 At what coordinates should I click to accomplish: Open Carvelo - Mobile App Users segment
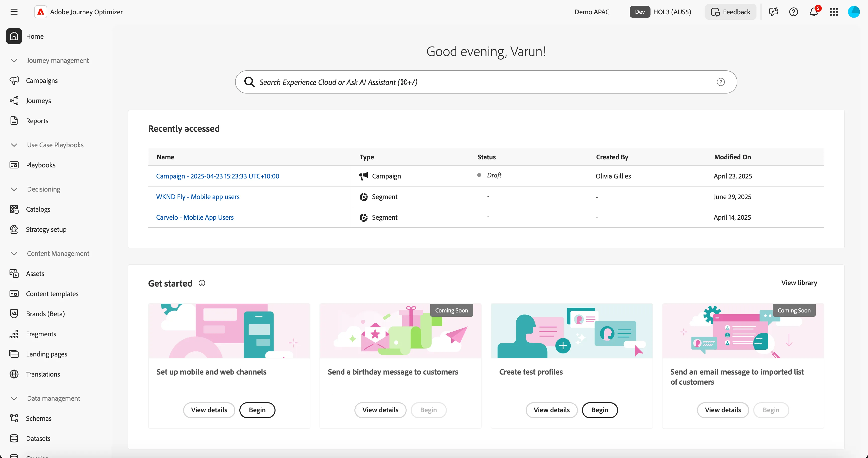point(195,217)
